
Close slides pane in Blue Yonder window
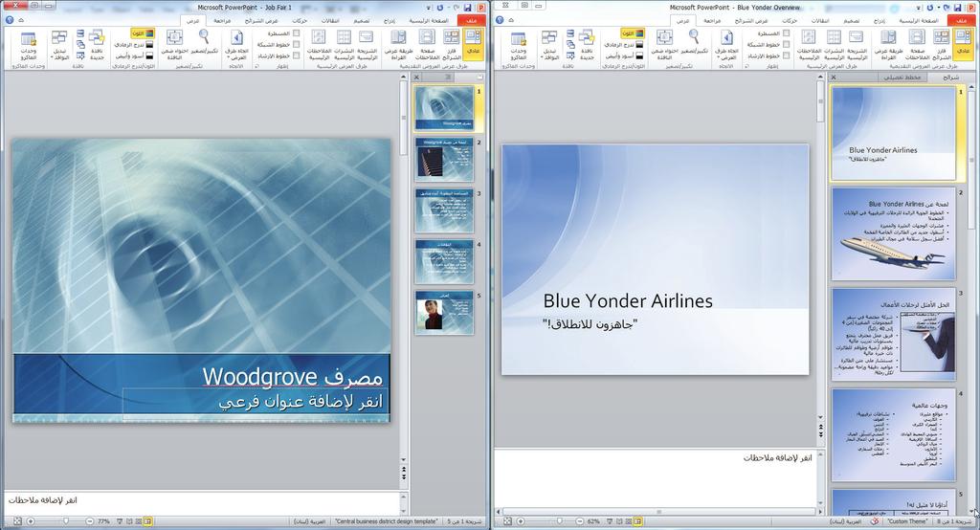pos(834,77)
